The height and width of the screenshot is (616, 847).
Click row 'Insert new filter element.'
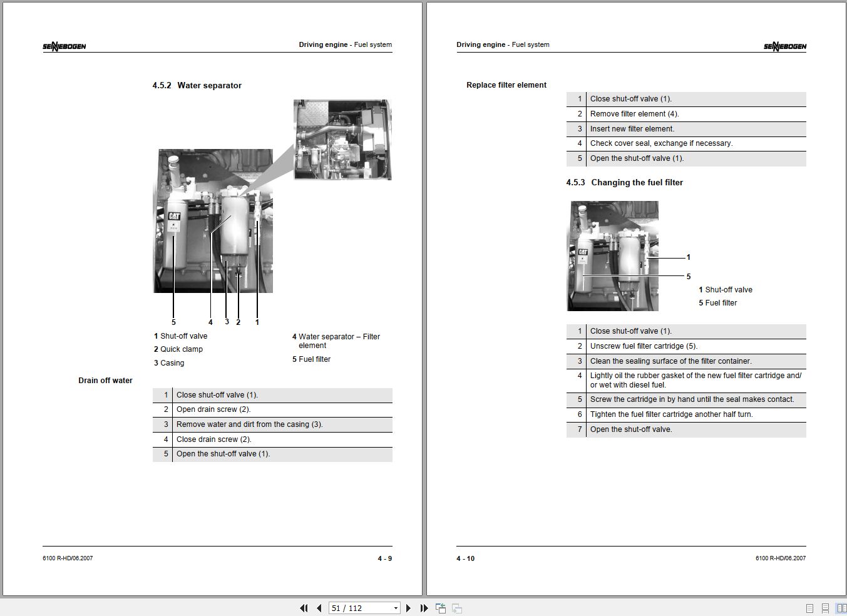(686, 129)
